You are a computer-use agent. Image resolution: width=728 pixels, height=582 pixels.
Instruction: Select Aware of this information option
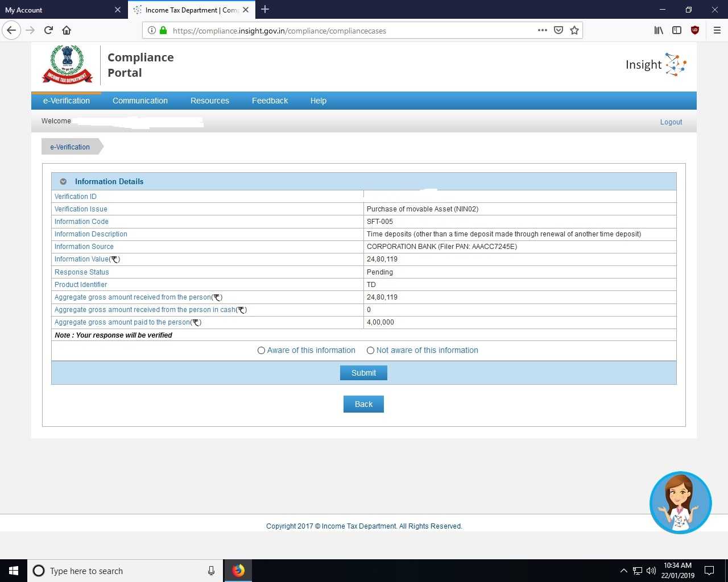(261, 351)
